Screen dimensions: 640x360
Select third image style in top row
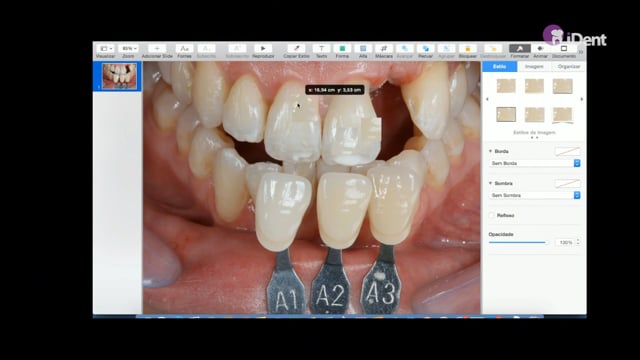tap(562, 86)
